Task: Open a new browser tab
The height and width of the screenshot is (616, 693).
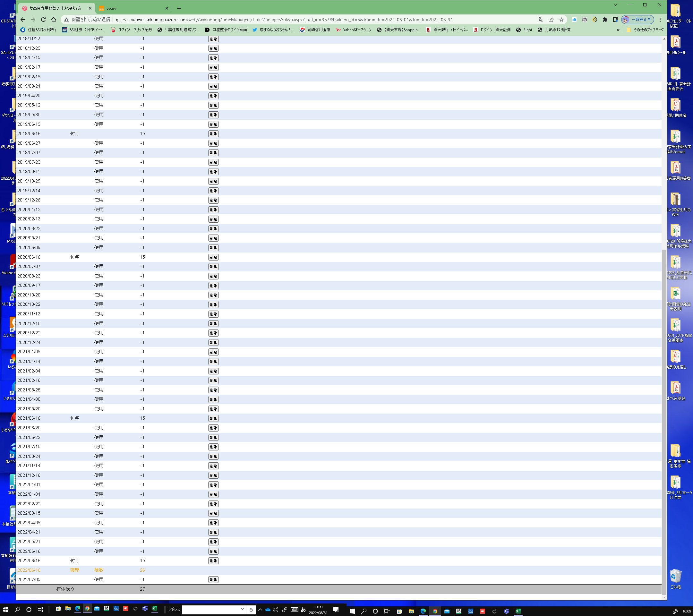Action: (179, 8)
